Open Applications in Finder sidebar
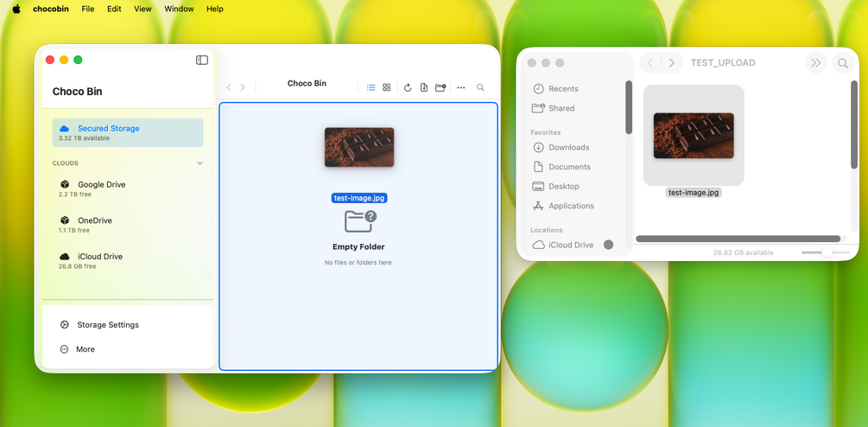The height and width of the screenshot is (427, 868). coord(563,206)
